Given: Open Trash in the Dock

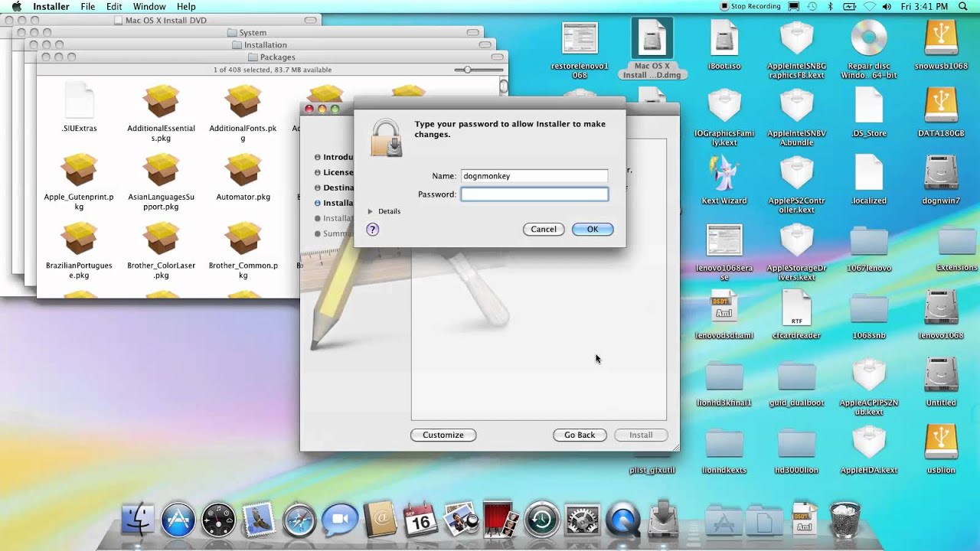Looking at the screenshot, I should tap(844, 520).
